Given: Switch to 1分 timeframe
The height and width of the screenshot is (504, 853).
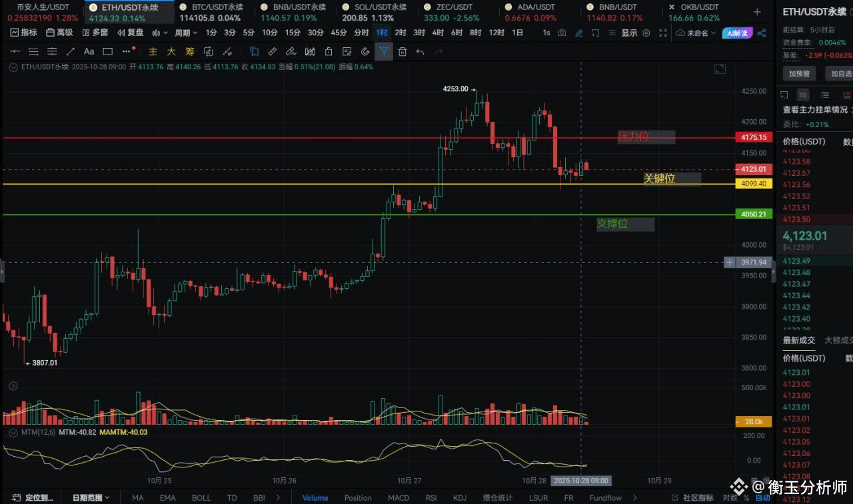Looking at the screenshot, I should 211,33.
